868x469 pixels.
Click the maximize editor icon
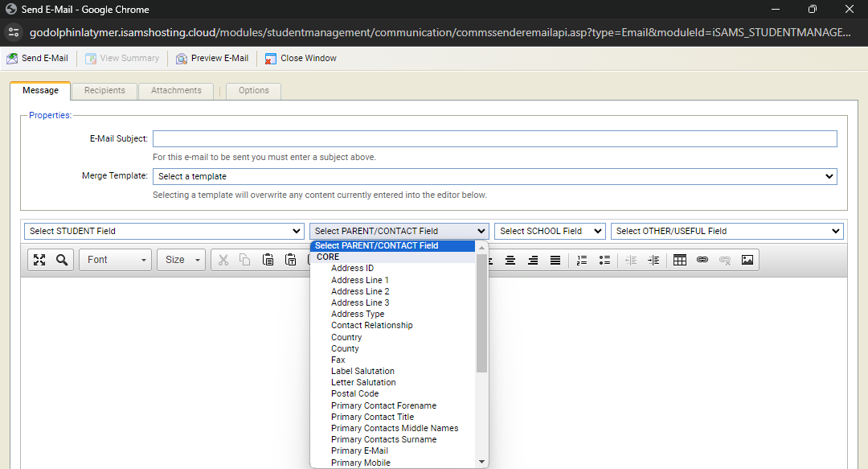tap(39, 260)
